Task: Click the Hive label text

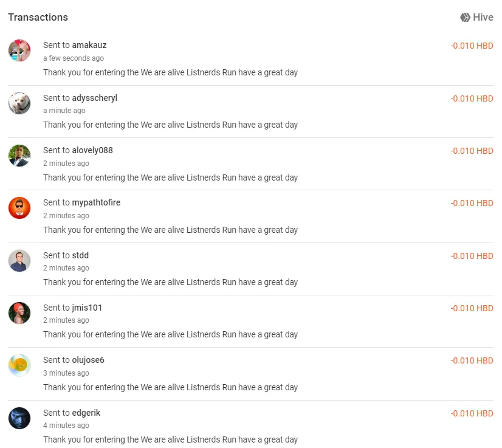Action: click(483, 17)
